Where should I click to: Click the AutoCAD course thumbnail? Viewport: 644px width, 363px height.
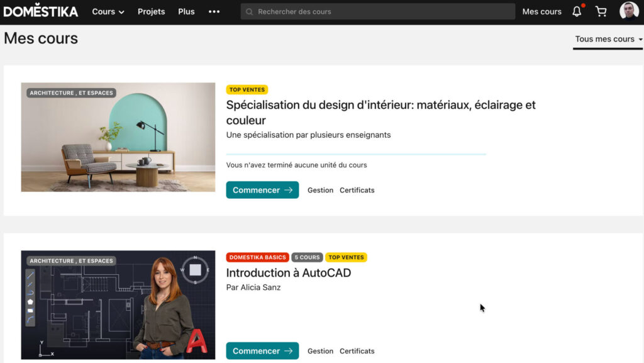pyautogui.click(x=118, y=305)
